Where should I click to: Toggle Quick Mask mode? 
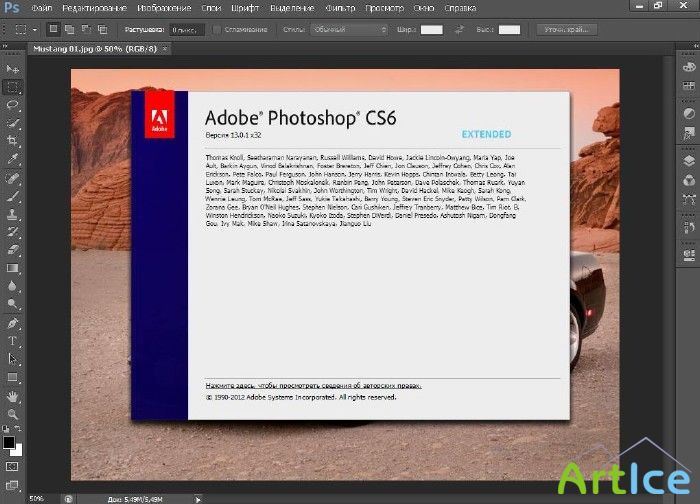[12, 467]
